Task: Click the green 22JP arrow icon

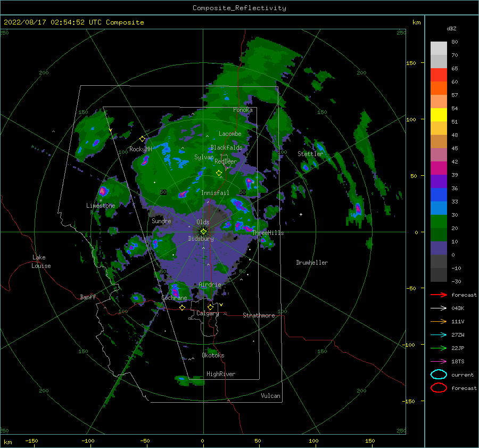Action: point(439,348)
